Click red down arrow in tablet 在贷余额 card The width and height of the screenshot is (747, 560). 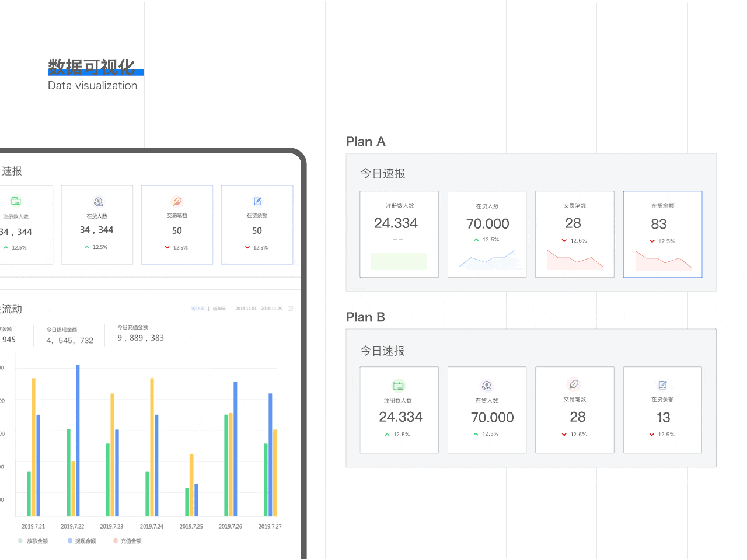tap(247, 247)
